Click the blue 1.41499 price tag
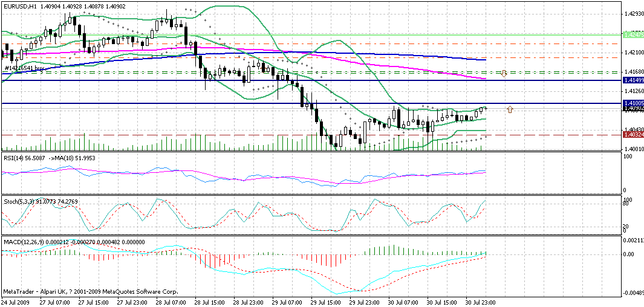Screen dimensions: 644x307 (x=633, y=80)
